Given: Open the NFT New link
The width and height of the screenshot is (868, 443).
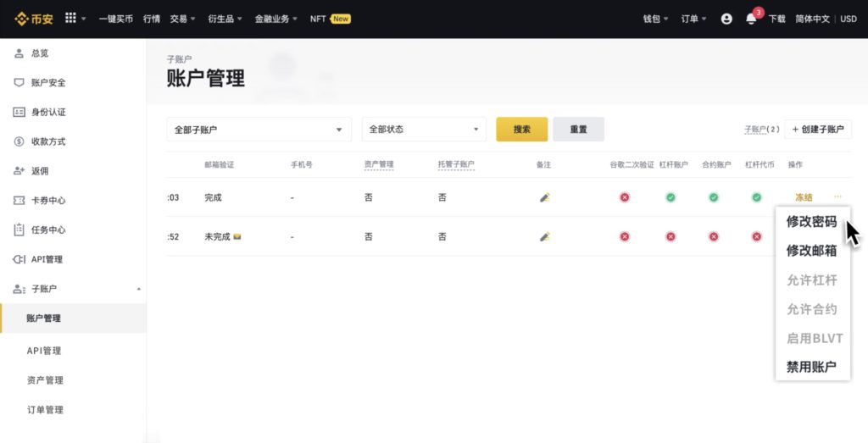Looking at the screenshot, I should point(330,19).
